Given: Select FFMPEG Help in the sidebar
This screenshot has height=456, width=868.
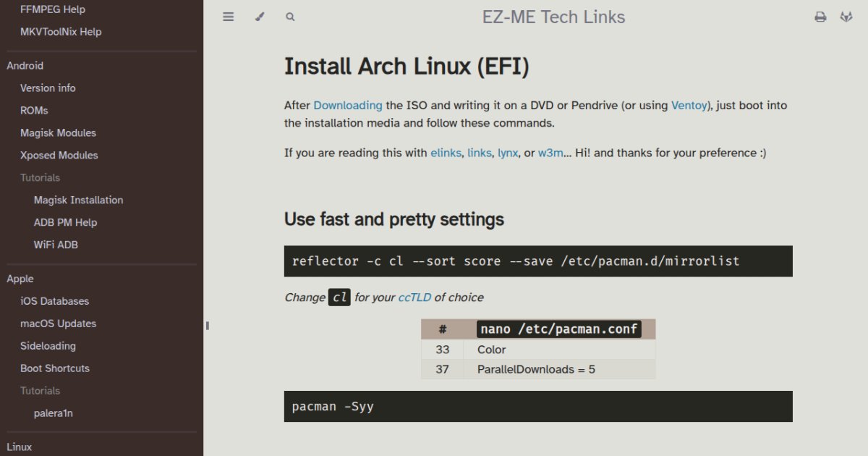Looking at the screenshot, I should (51, 9).
